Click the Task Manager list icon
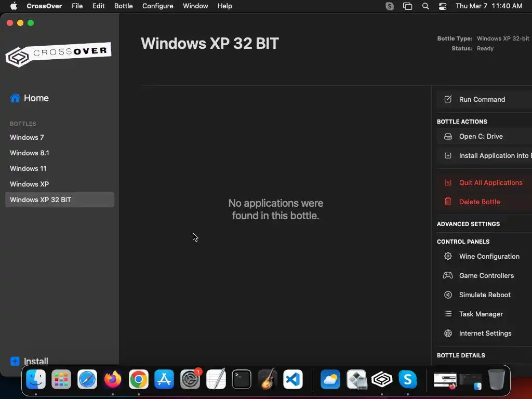The width and height of the screenshot is (532, 399). pos(448,313)
